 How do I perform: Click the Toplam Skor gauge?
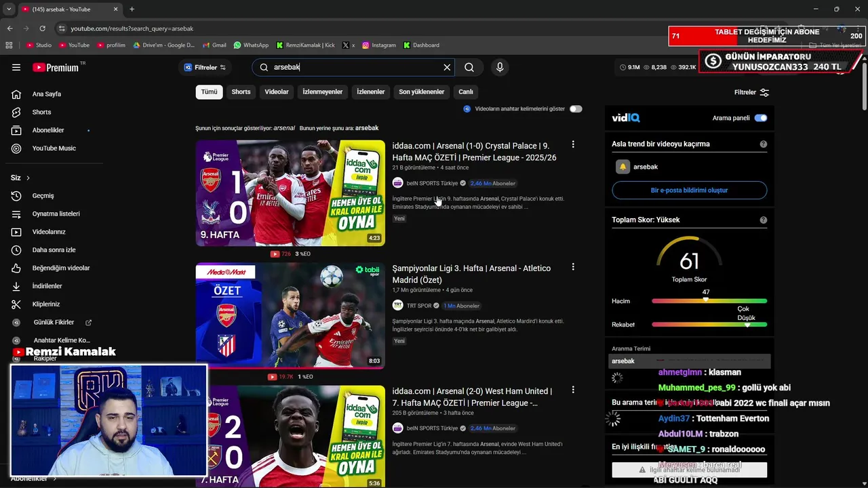point(689,260)
